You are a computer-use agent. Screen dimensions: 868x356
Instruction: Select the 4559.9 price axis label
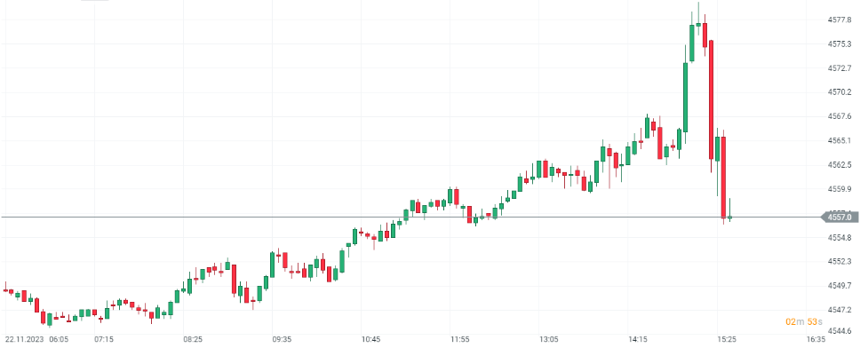coord(840,189)
